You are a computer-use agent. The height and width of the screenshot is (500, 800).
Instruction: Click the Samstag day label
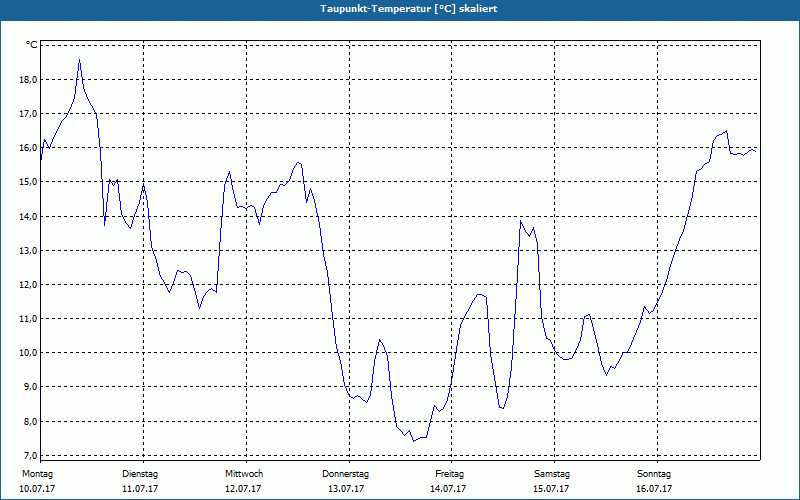(552, 474)
